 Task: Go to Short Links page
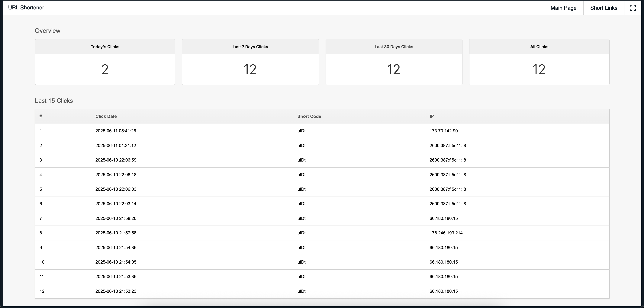coord(604,8)
